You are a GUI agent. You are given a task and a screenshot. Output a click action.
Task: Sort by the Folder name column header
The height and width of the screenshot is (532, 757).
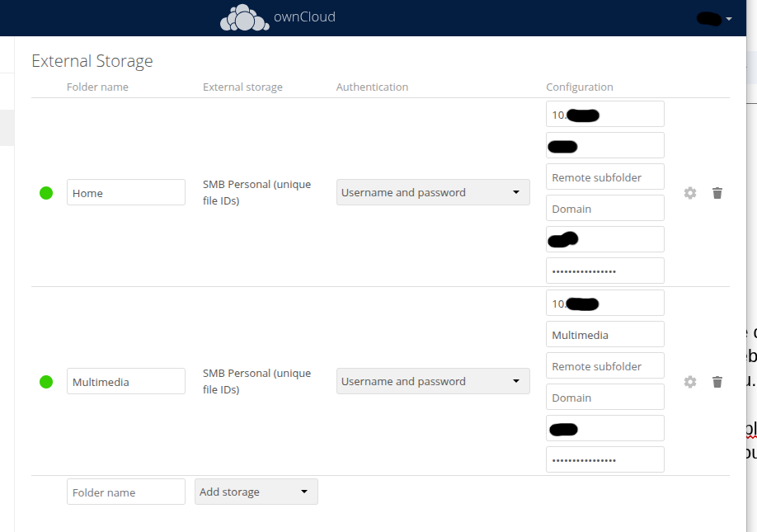pyautogui.click(x=97, y=87)
